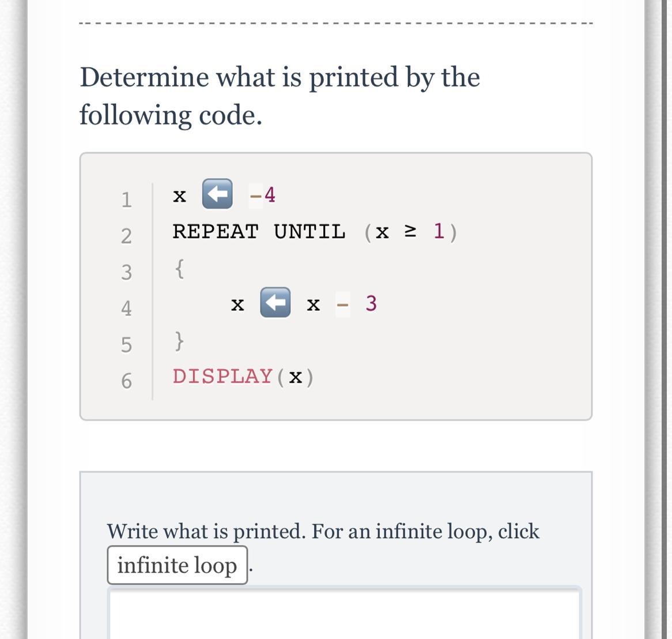Select line number 1 in the gutter

pyautogui.click(x=126, y=200)
